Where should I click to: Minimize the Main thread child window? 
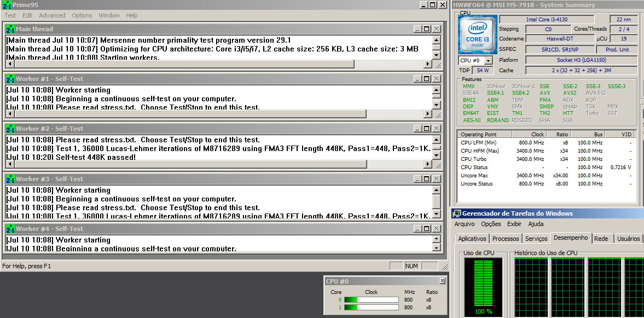[x=417, y=29]
